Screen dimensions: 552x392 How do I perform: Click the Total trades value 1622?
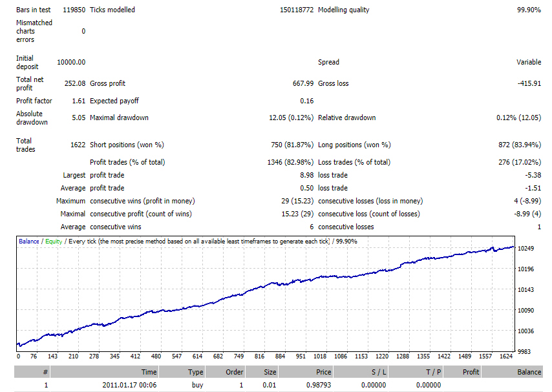point(78,145)
